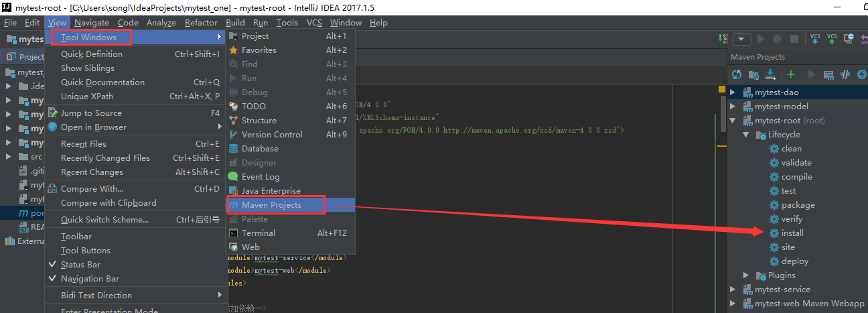This screenshot has width=868, height=313.
Task: Collapse the mytest-root (root) node
Action: coord(733,121)
